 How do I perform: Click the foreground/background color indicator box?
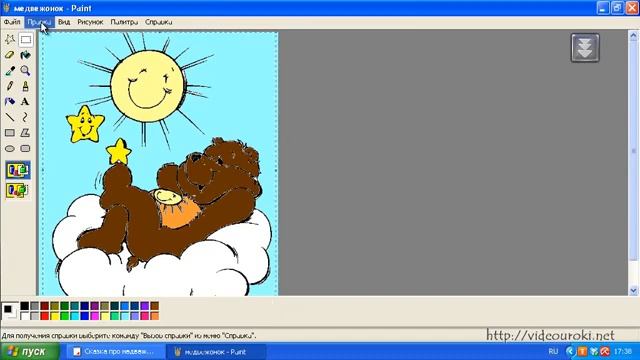tap(10, 311)
